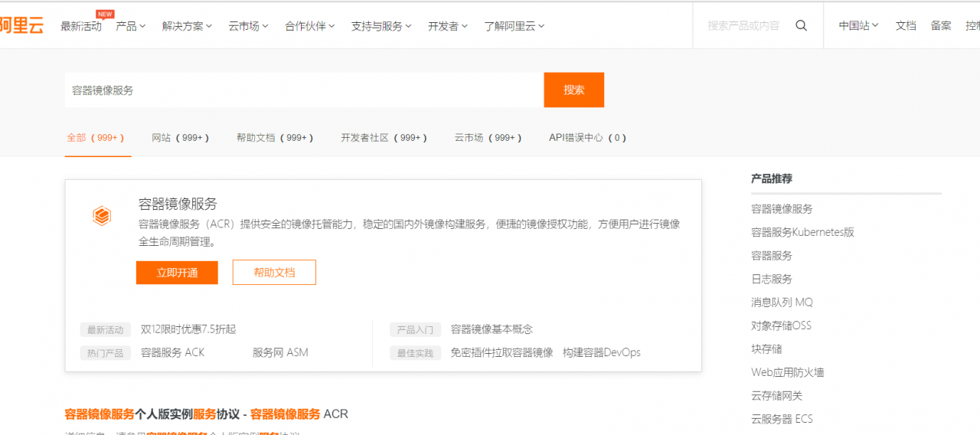Switch to the 开发者社区 (999+) tab
Image resolution: width=980 pixels, height=435 pixels.
click(384, 138)
